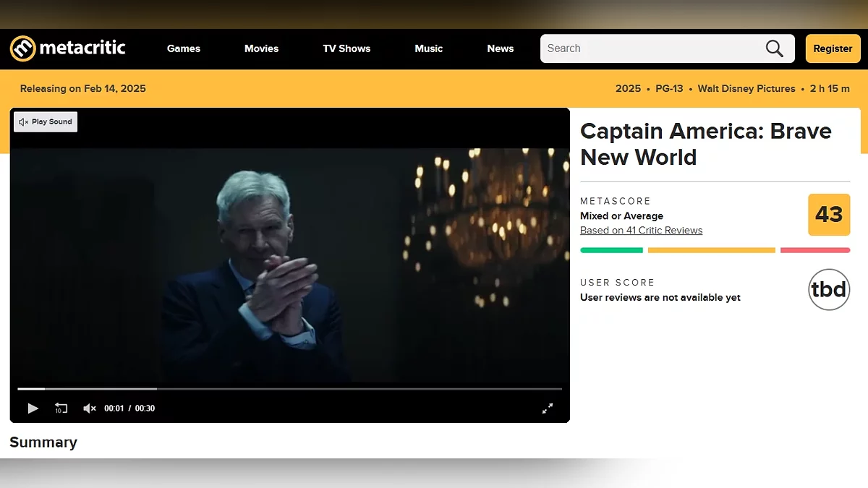Toggle the mute speaker icon in player
868x488 pixels.
tap(90, 408)
